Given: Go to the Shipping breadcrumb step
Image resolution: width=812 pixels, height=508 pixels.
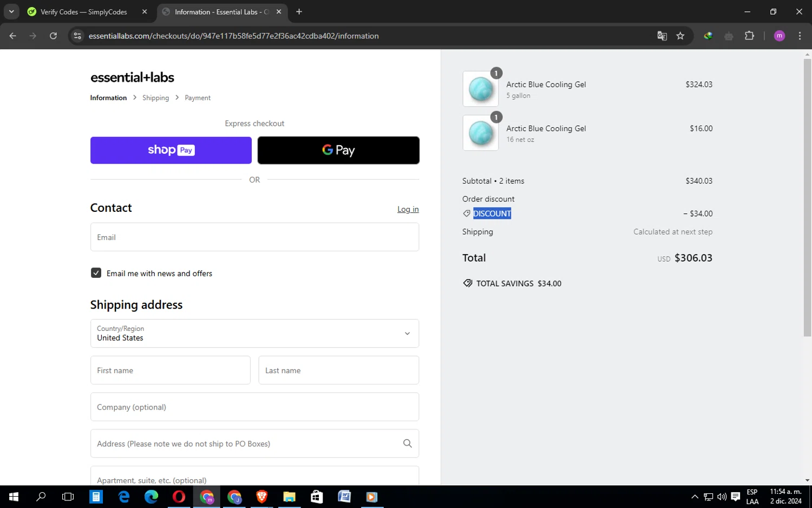Looking at the screenshot, I should point(155,98).
